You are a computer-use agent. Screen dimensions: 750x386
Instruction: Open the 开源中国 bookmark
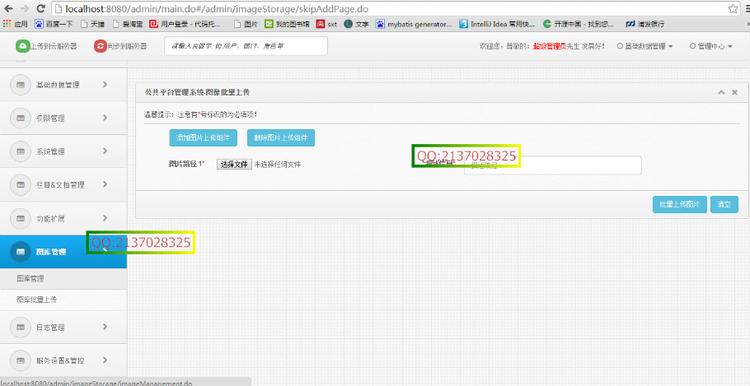coord(579,23)
